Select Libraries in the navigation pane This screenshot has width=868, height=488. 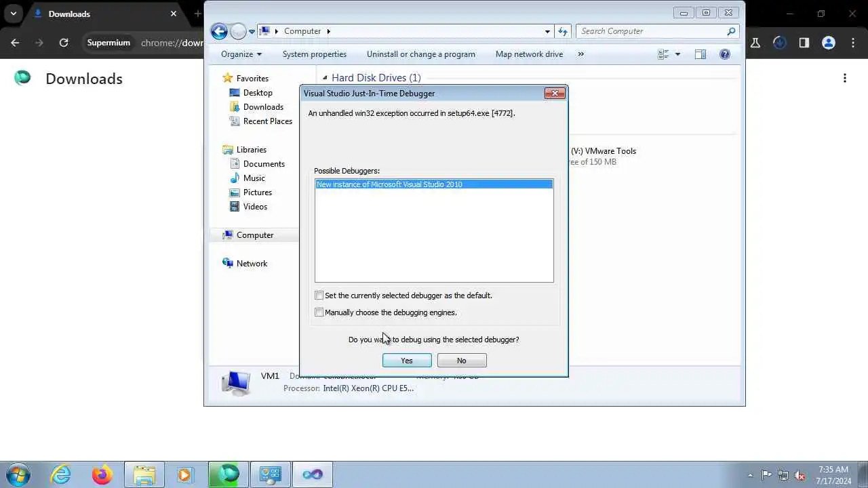click(x=251, y=150)
